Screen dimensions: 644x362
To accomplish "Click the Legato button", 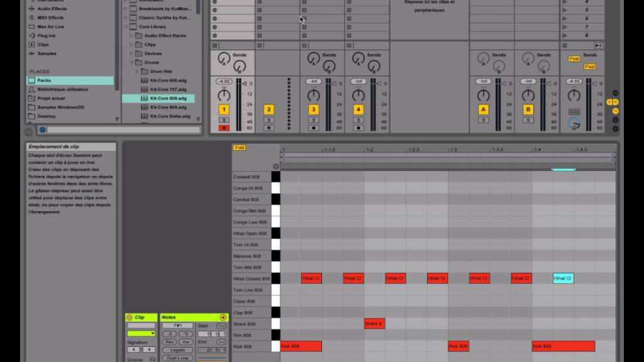I will click(x=178, y=350).
